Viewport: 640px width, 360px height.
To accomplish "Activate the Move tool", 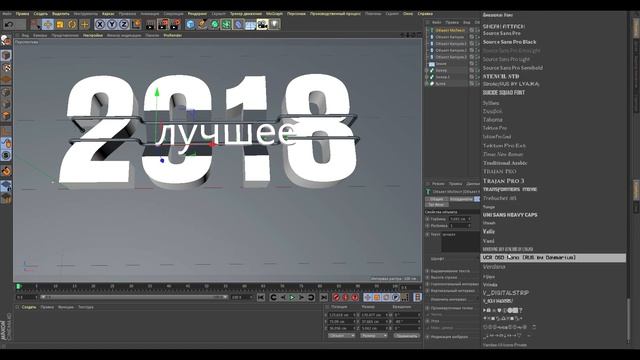I will point(48,24).
